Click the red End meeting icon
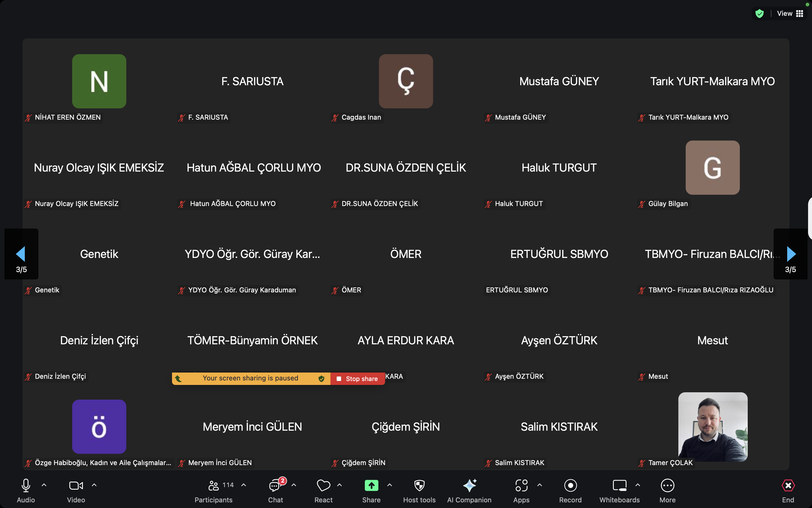 [x=788, y=485]
